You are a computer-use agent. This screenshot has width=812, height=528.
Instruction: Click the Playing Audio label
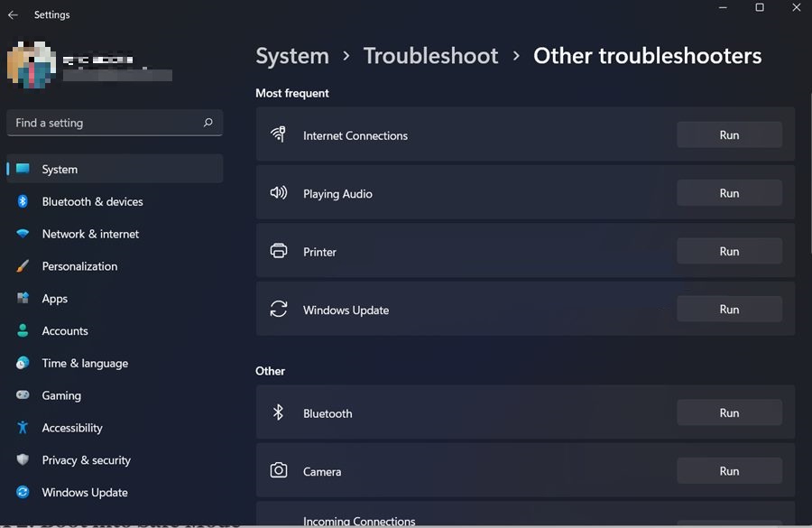click(x=337, y=194)
